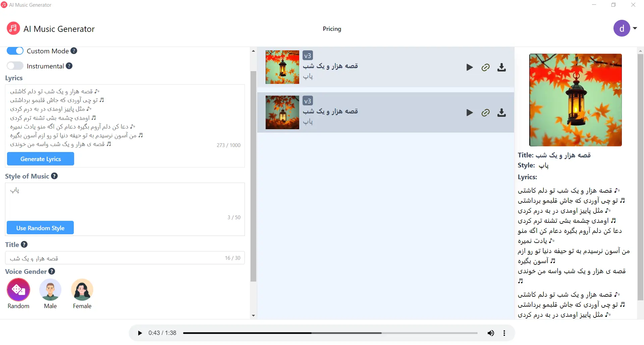Click inside the Lyrics text area
The image size is (644, 345).
coord(125,117)
